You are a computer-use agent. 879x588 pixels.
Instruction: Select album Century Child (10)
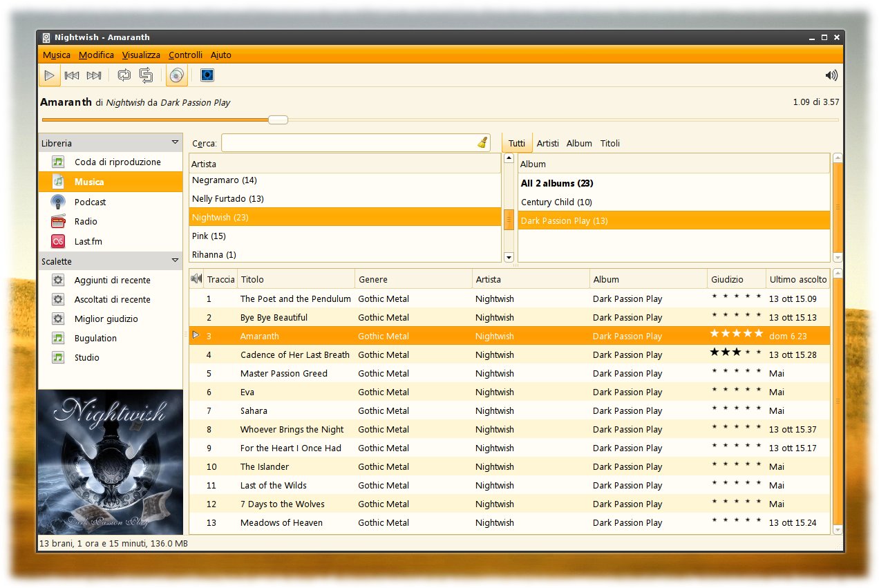click(x=674, y=202)
